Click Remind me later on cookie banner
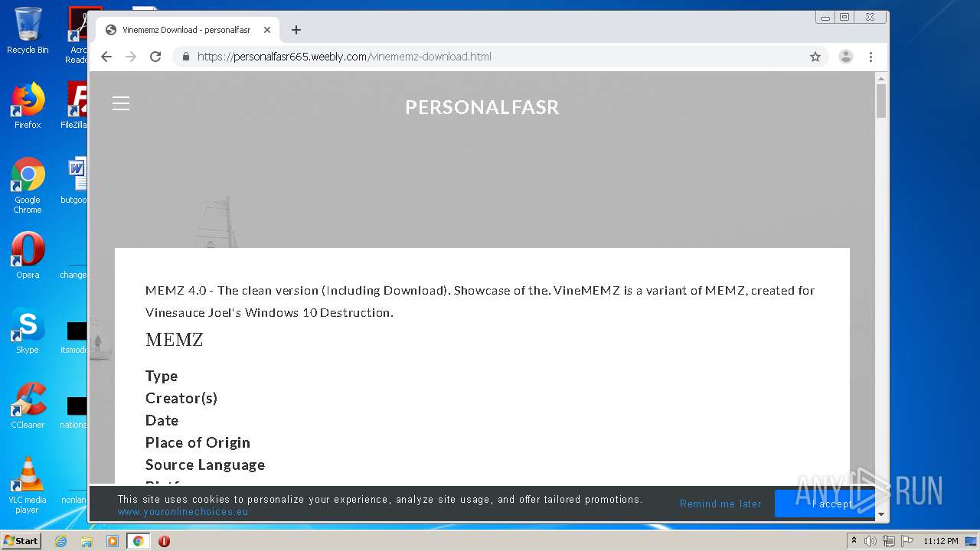The width and height of the screenshot is (980, 551). click(x=720, y=504)
